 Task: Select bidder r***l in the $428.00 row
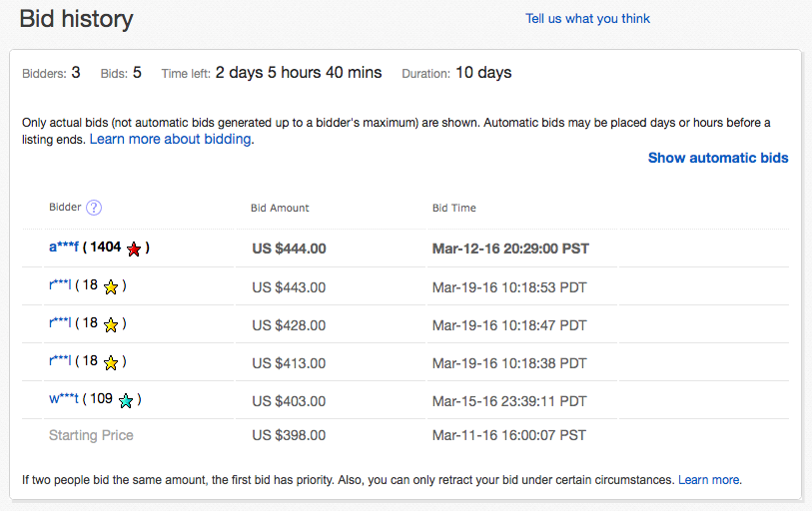tap(60, 323)
